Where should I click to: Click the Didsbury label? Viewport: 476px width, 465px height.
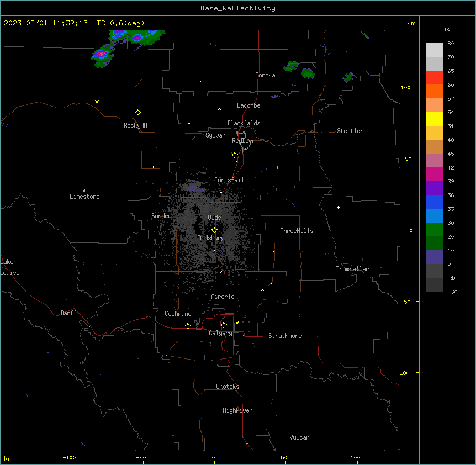click(211, 238)
